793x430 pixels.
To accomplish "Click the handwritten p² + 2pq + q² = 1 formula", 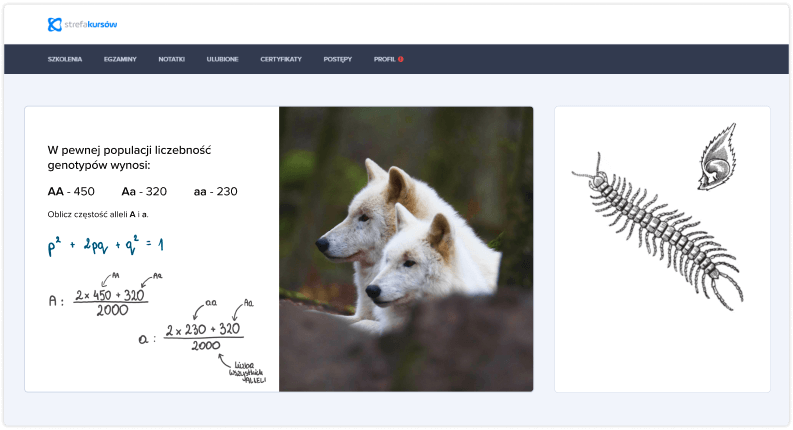I will 105,245.
